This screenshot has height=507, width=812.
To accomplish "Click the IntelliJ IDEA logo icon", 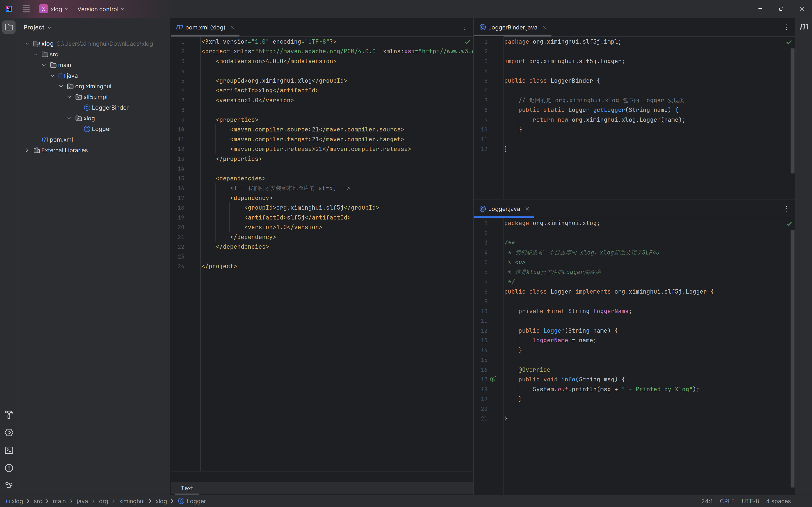I will [x=9, y=9].
